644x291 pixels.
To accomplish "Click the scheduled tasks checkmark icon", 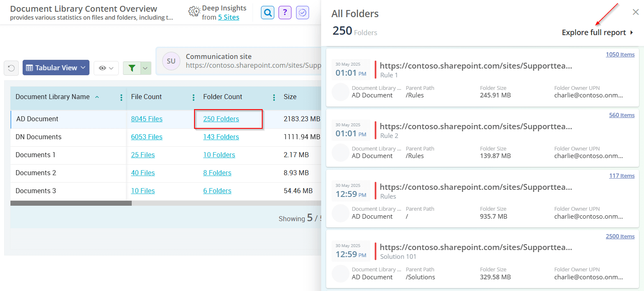I will (302, 13).
